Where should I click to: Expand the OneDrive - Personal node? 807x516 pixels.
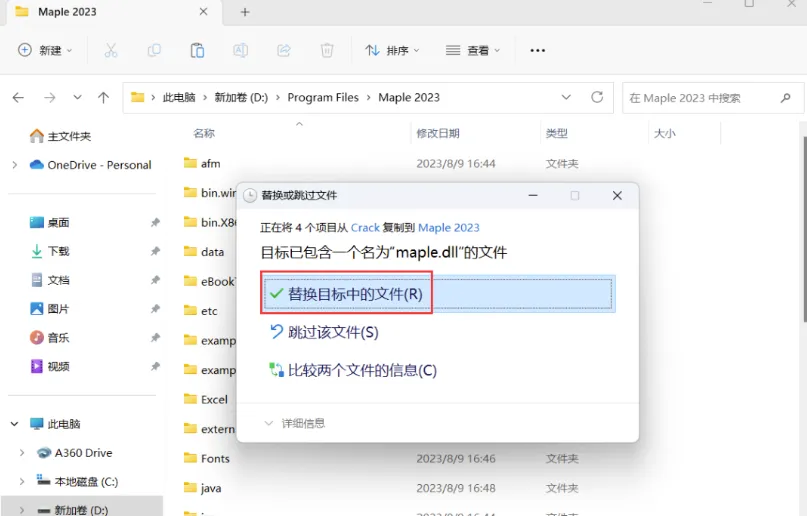[x=14, y=165]
